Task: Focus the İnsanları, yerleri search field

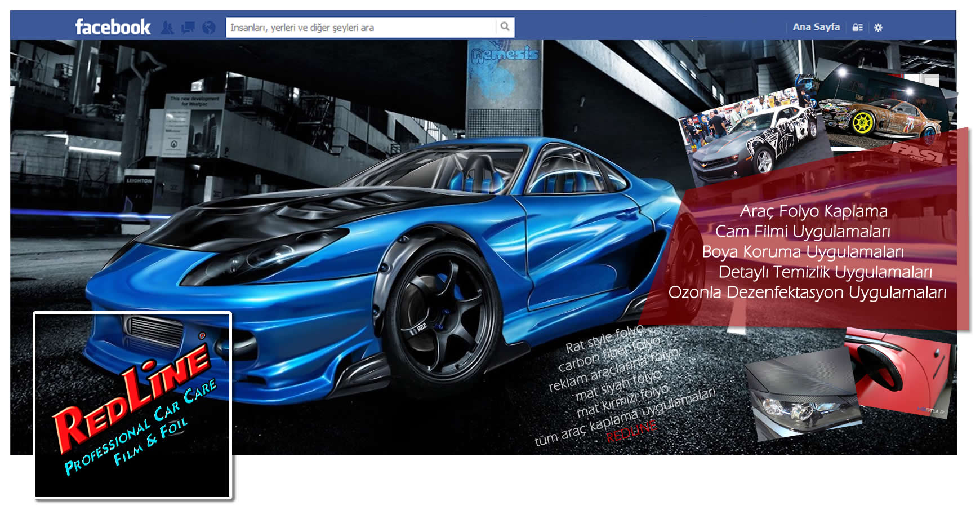Action: pos(361,27)
